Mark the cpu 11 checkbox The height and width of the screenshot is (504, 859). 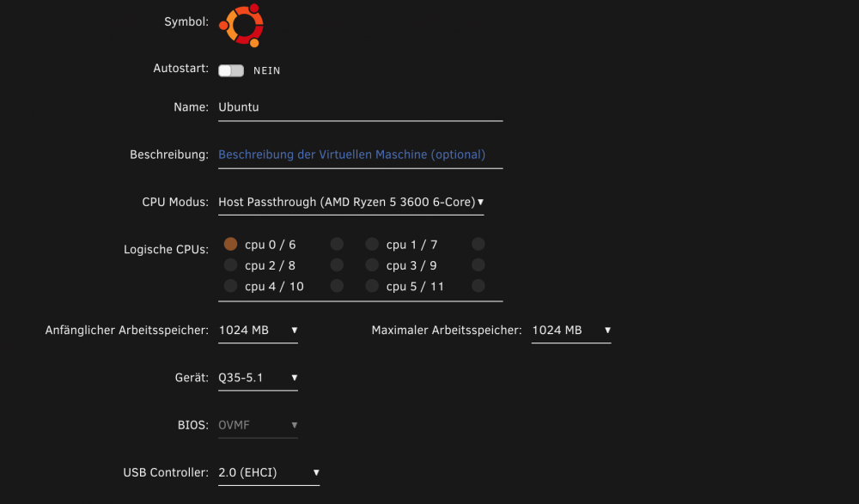pyautogui.click(x=478, y=286)
